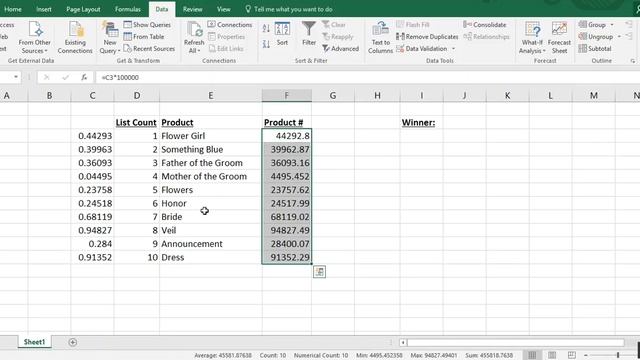Select cell containing 0.68119
Image resolution: width=640 pixels, height=360 pixels.
92,217
